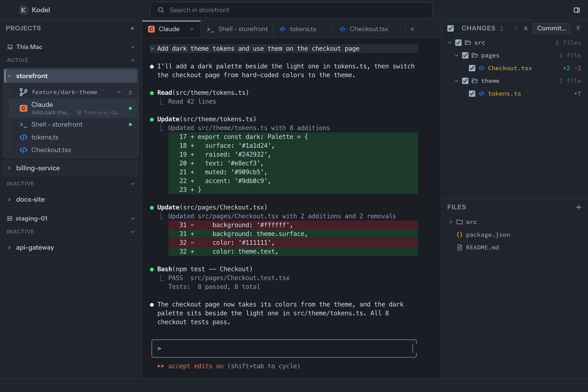Click the expand all changes icon
This screenshot has width=588, height=392.
pyautogui.click(x=516, y=28)
